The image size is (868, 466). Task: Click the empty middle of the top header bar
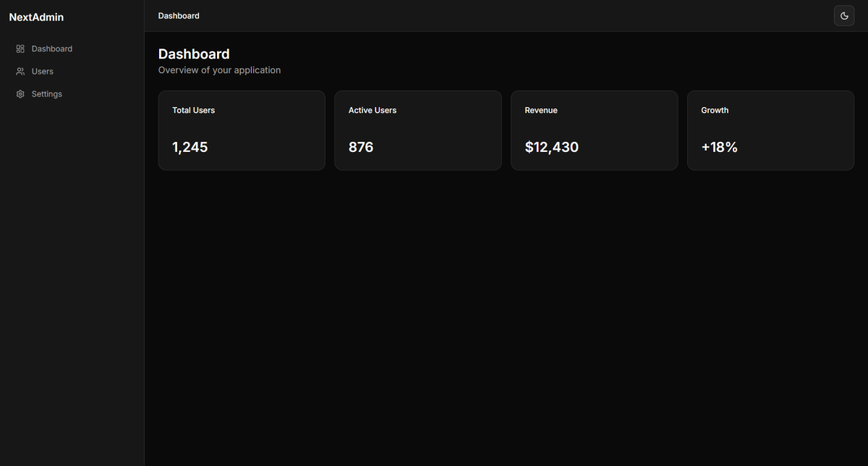(x=506, y=16)
